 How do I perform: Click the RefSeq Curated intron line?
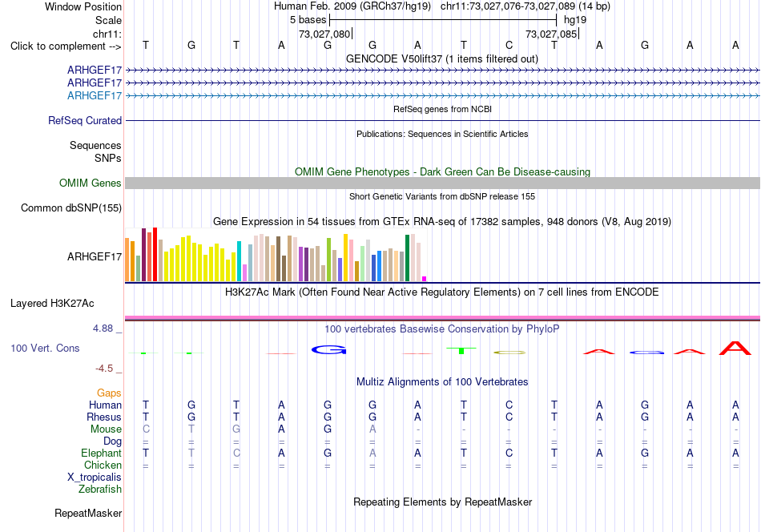point(442,120)
